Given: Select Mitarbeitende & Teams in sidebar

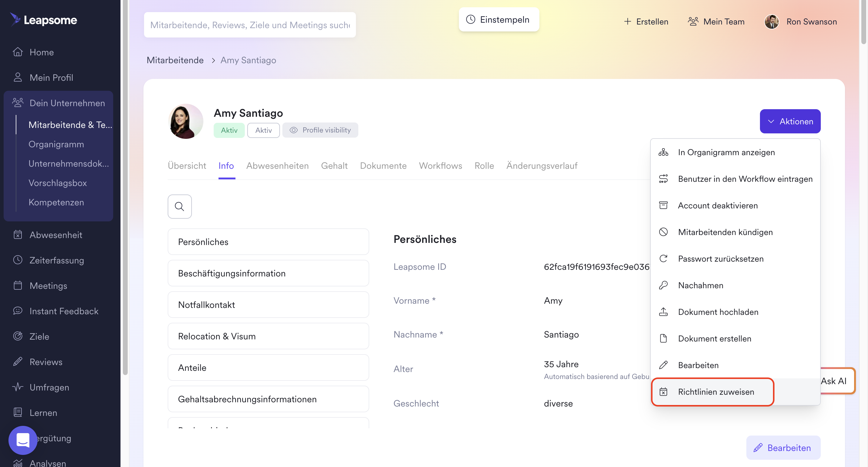Looking at the screenshot, I should click(70, 125).
